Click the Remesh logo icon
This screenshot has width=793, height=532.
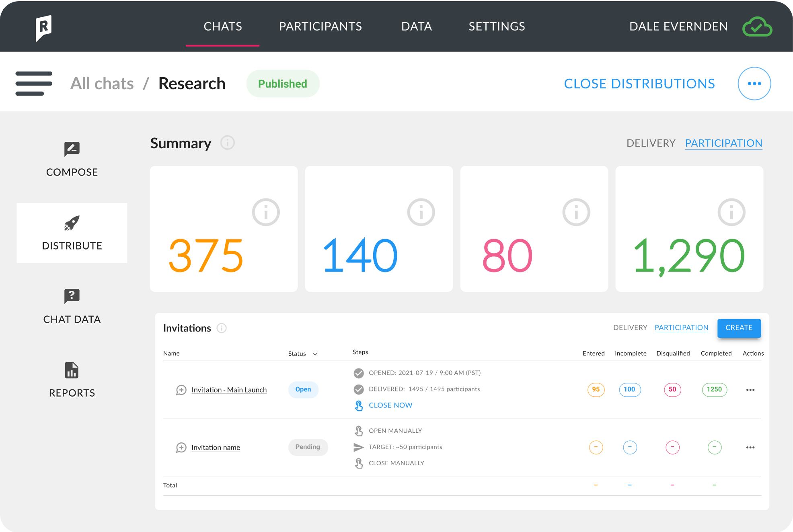[x=43, y=28]
